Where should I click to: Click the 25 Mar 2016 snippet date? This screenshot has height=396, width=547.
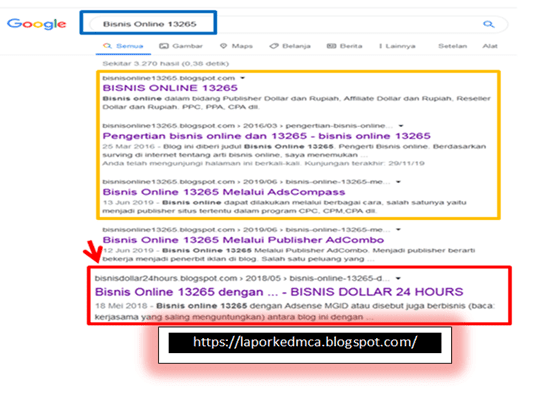tap(128, 147)
